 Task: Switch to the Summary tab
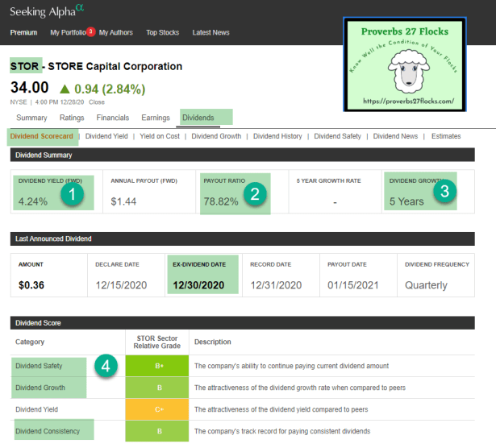tap(31, 118)
